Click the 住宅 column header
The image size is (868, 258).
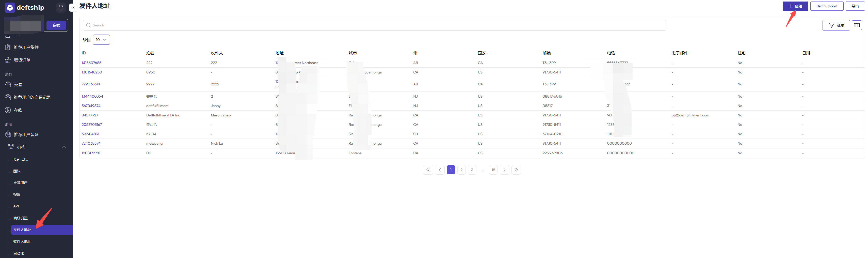tap(742, 53)
